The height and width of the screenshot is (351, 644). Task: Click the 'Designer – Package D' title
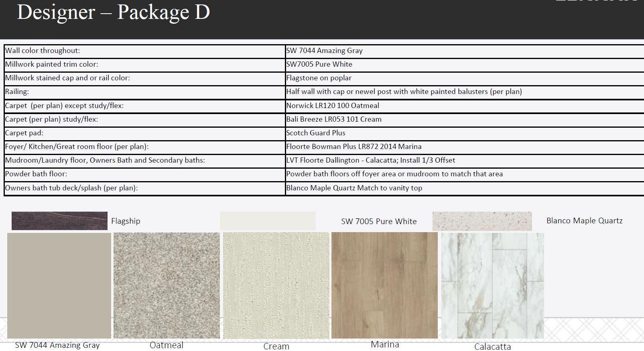(x=114, y=12)
